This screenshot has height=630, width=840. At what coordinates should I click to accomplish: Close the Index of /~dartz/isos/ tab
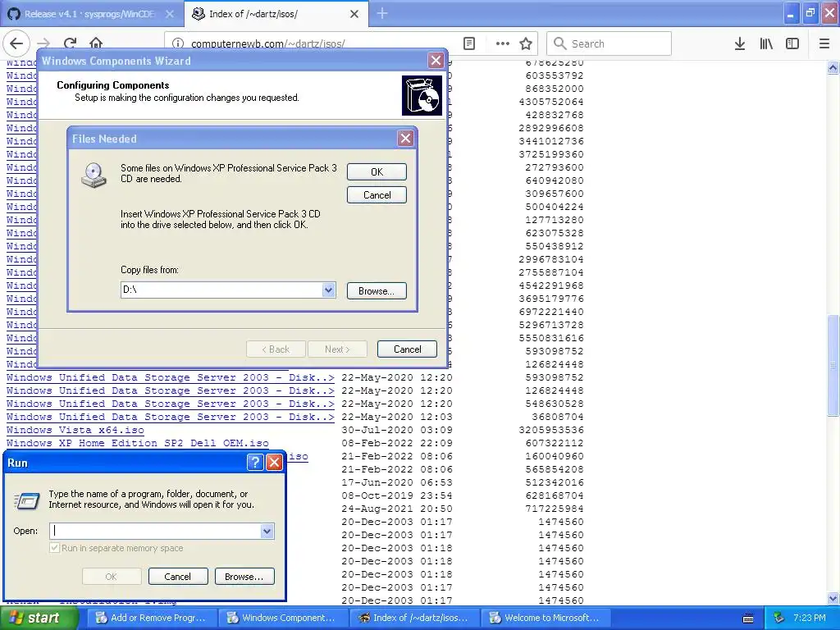pyautogui.click(x=354, y=14)
